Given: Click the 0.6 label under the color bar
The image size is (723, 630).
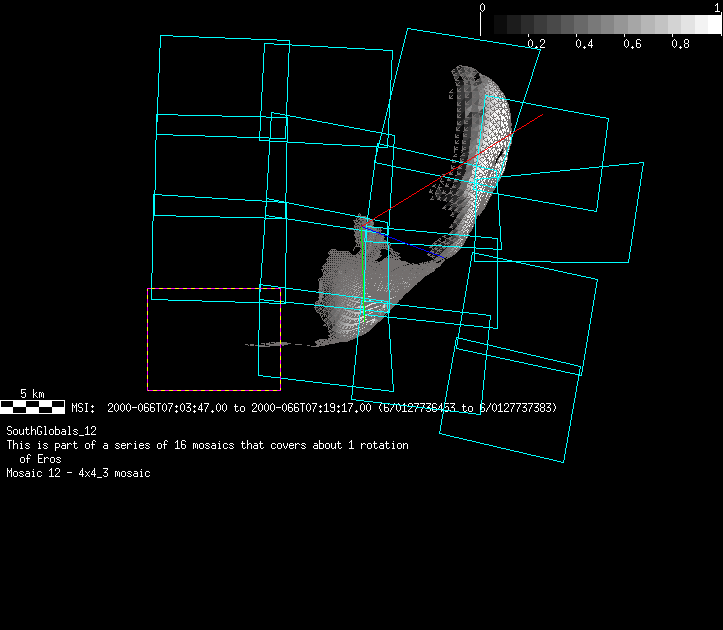Looking at the screenshot, I should pyautogui.click(x=632, y=44).
